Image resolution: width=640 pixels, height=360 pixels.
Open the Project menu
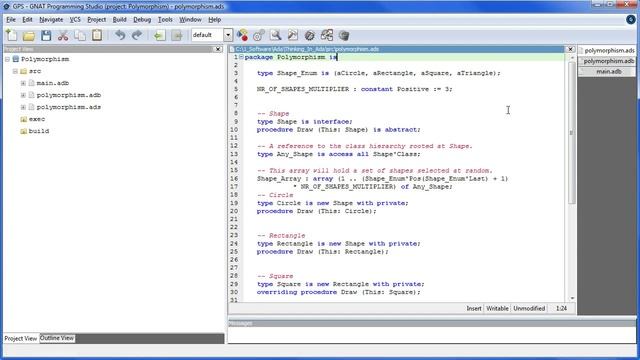(96, 20)
